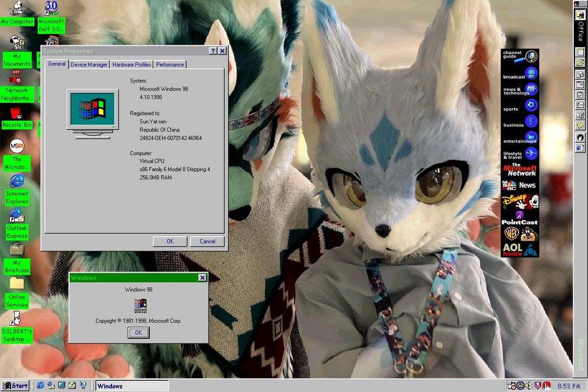This screenshot has height=392, width=588.
Task: Open the business channel
Action: 520,122
